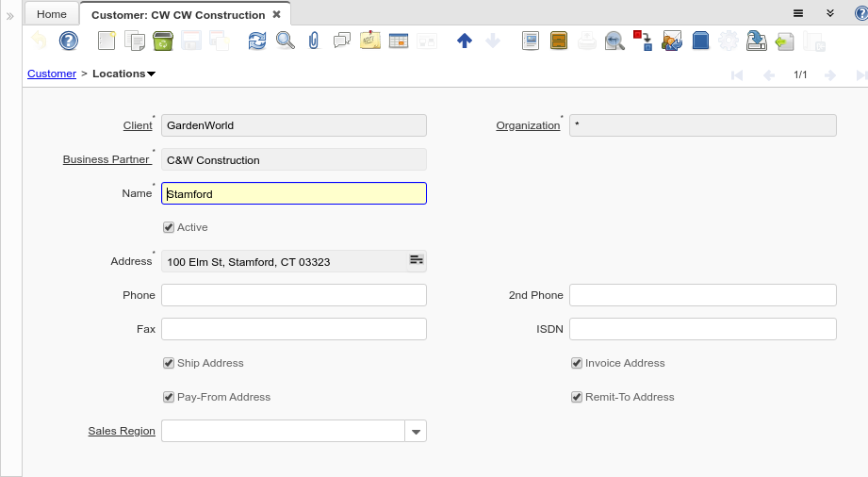This screenshot has width=868, height=477.
Task: Toggle the Ship Address checkbox
Action: pos(169,363)
